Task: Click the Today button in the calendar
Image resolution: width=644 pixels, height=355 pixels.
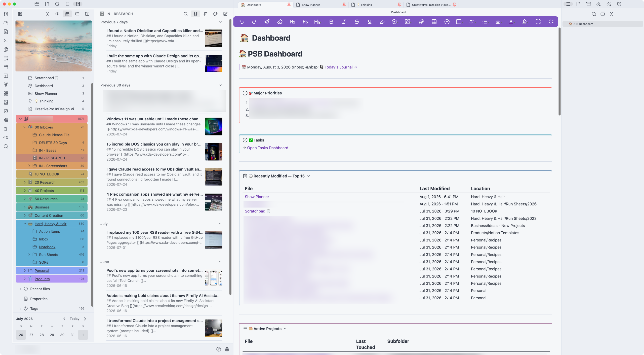Action: [x=74, y=319]
